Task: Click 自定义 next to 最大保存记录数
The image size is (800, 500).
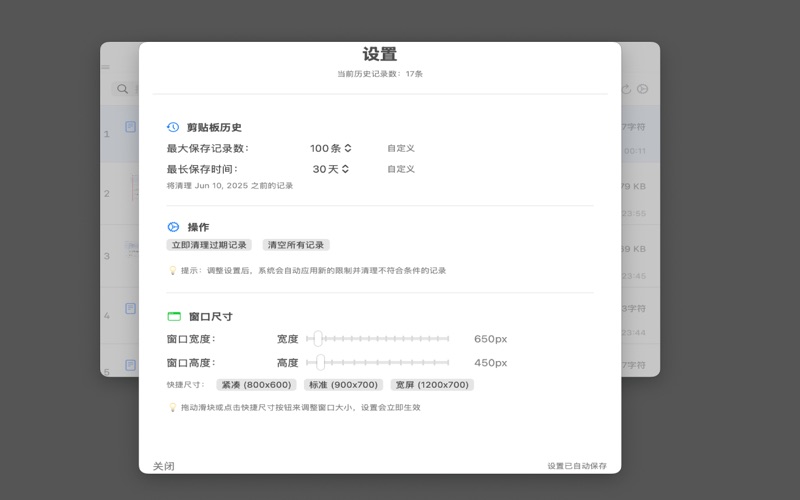Action: click(x=401, y=148)
